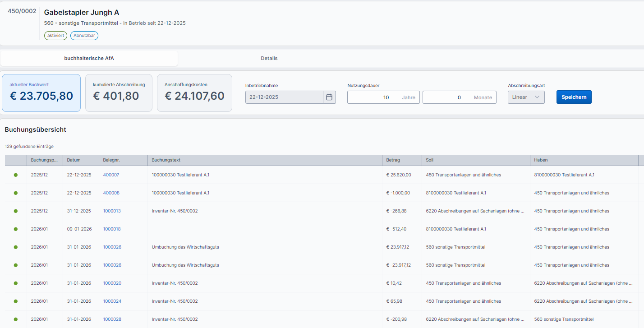Screen dimensions: 644x328
Task: Switch to the Details tab
Action: tap(269, 59)
